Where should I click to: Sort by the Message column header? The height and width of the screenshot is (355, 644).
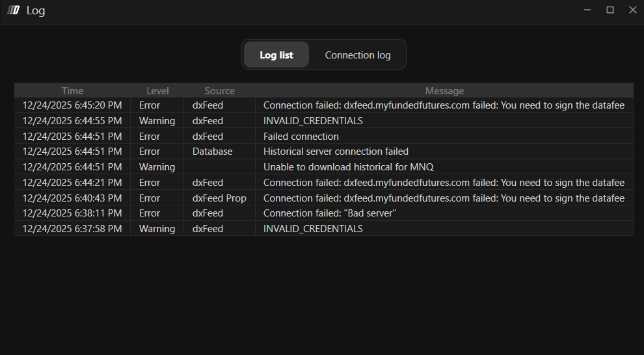[x=444, y=90]
